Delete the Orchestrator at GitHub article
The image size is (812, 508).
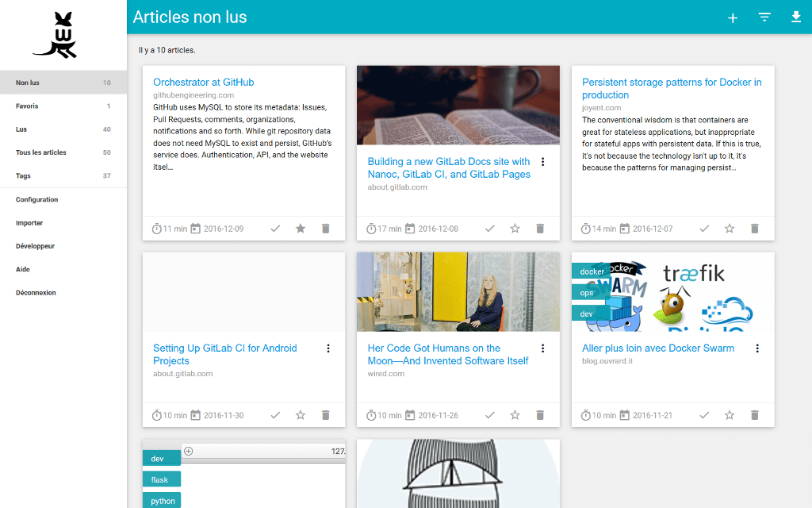tap(325, 229)
